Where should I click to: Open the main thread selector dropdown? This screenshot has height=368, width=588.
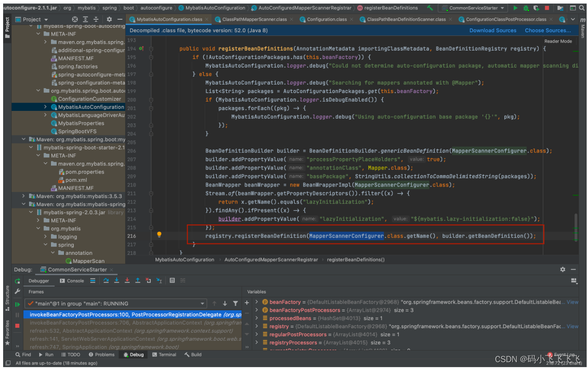point(116,303)
